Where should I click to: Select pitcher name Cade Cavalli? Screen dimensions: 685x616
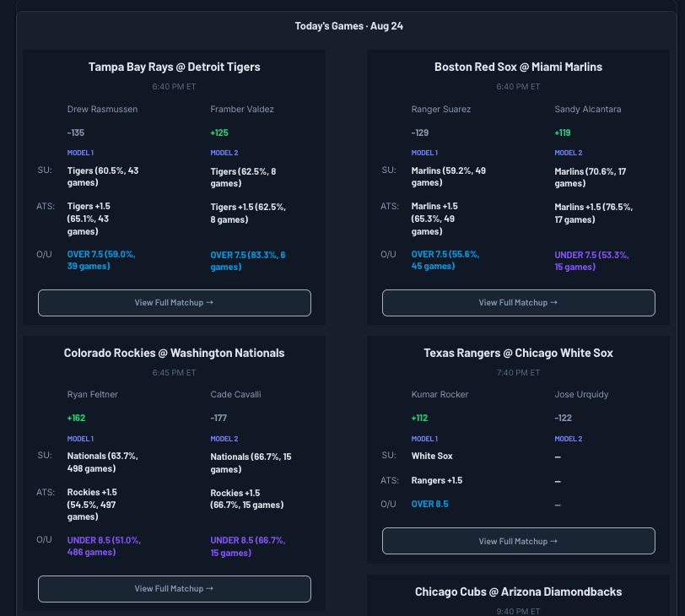[236, 395]
